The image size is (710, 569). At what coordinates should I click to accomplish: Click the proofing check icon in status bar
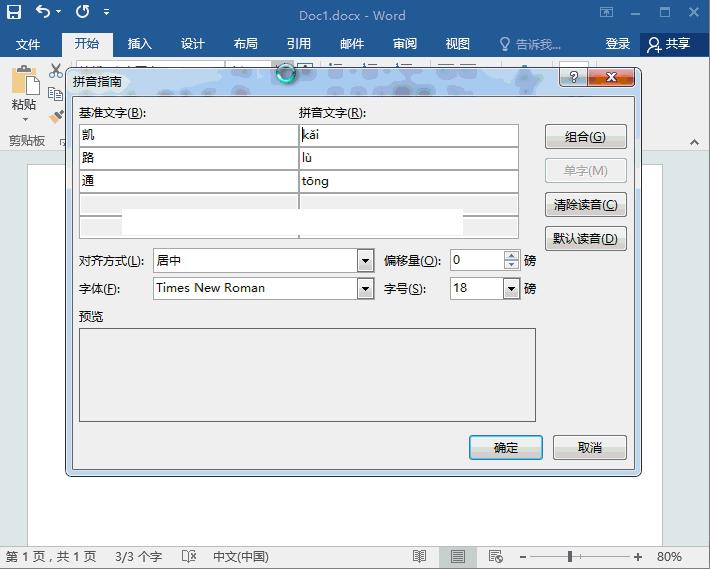point(189,556)
